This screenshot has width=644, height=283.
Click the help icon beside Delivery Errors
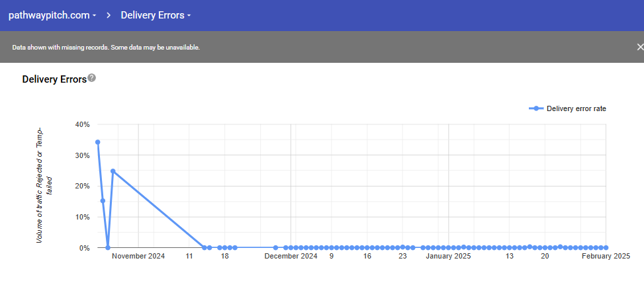(92, 78)
